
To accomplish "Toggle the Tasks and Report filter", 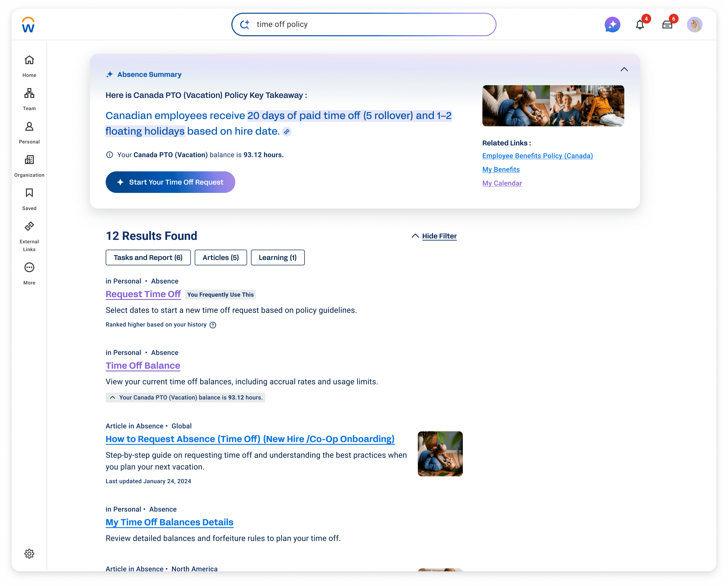I will coord(148,258).
